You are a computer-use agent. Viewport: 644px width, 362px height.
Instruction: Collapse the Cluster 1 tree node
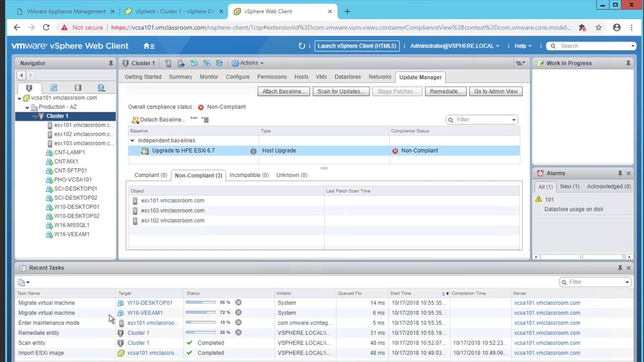(35, 116)
